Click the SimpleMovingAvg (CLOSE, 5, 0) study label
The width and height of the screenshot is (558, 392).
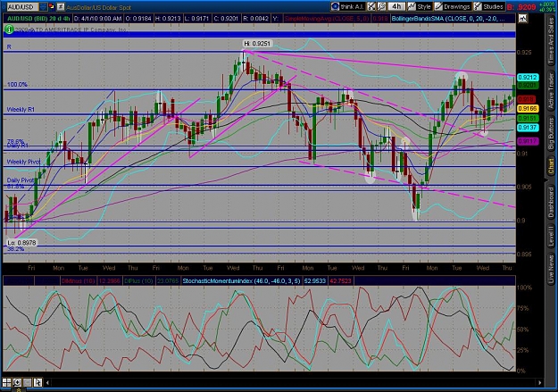tap(327, 18)
